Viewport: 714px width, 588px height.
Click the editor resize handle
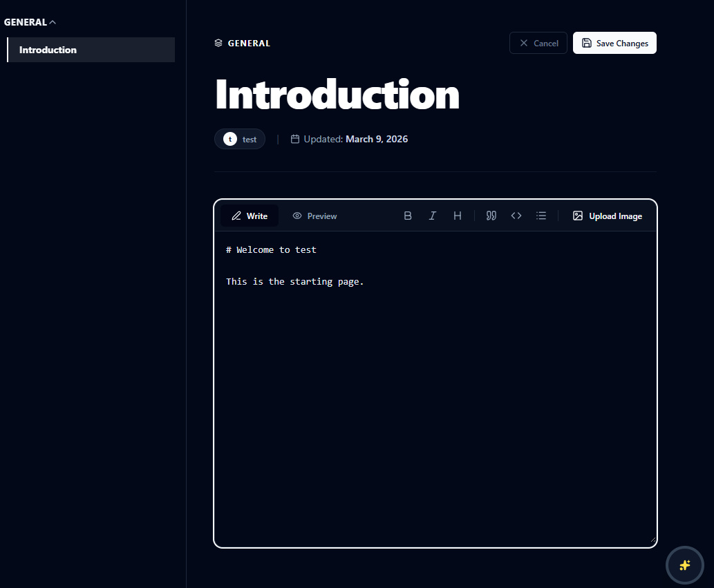click(652, 538)
